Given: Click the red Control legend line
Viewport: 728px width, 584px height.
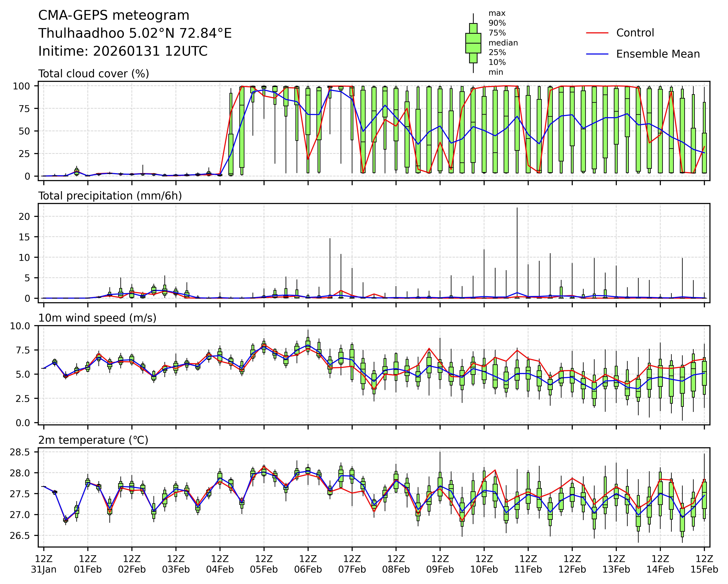Looking at the screenshot, I should (x=597, y=33).
